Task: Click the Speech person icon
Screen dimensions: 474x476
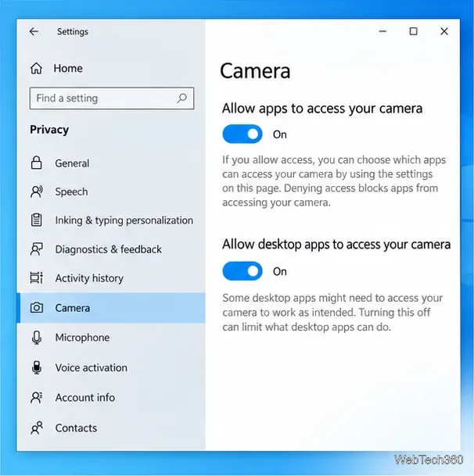Action: pos(37,191)
